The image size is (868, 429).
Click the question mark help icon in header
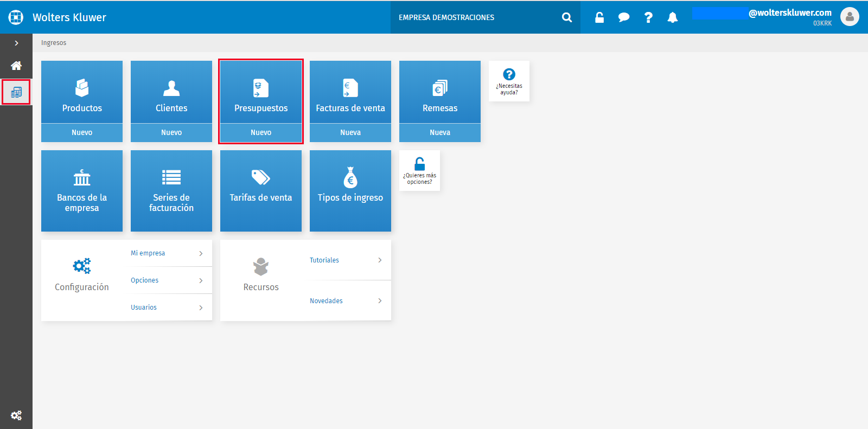pos(648,17)
